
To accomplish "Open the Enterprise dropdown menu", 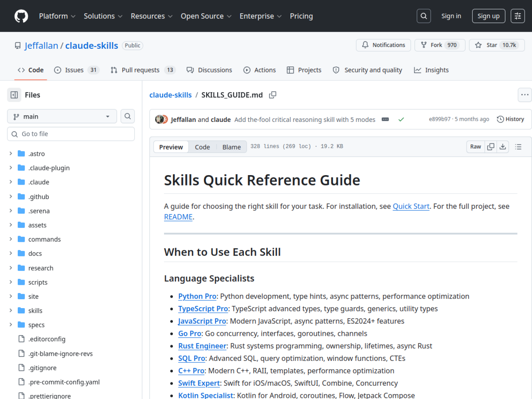I will [x=260, y=16].
